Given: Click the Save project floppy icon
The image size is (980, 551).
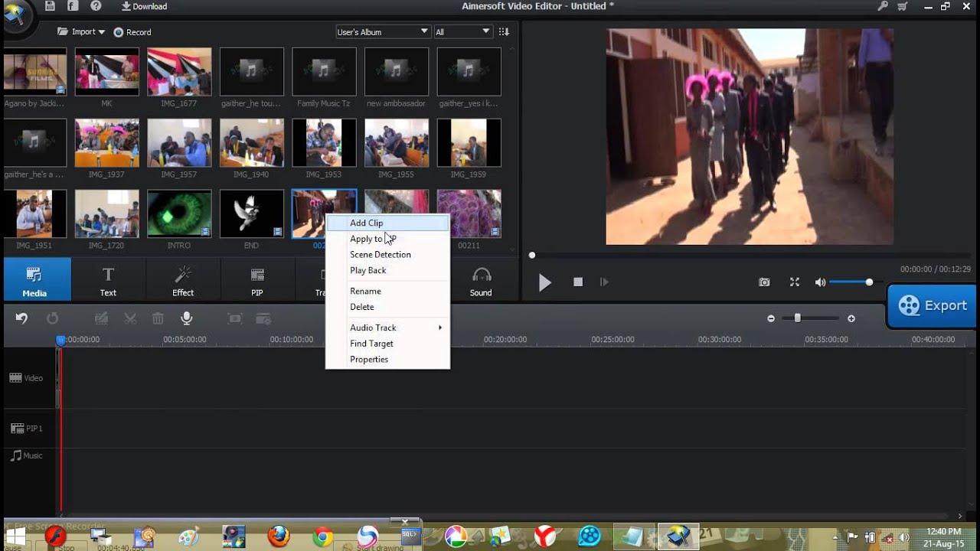Looking at the screenshot, I should (x=50, y=6).
